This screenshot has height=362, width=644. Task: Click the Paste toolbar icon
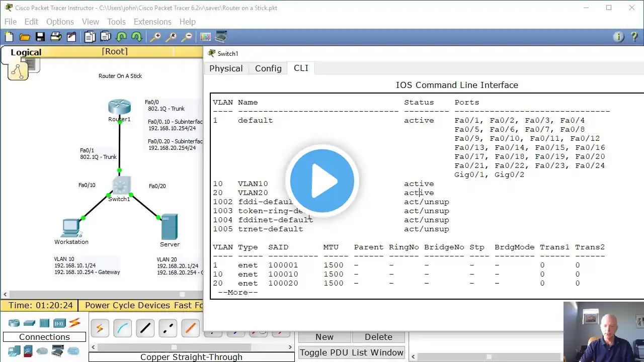106,37
